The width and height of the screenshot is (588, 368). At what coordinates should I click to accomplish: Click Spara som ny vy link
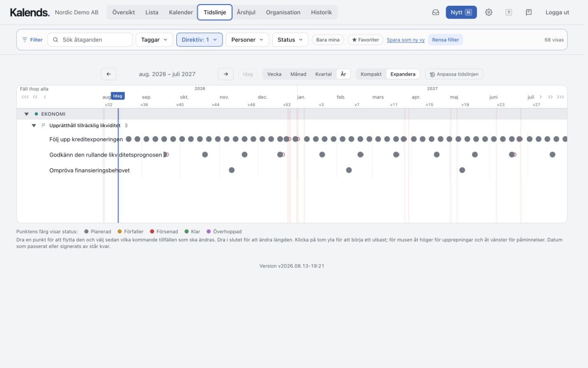pos(405,40)
